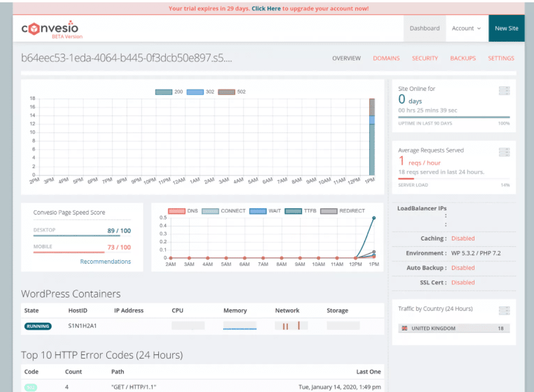This screenshot has height=392, width=534.
Task: Open server icon in Site Online card
Action: coord(504,91)
